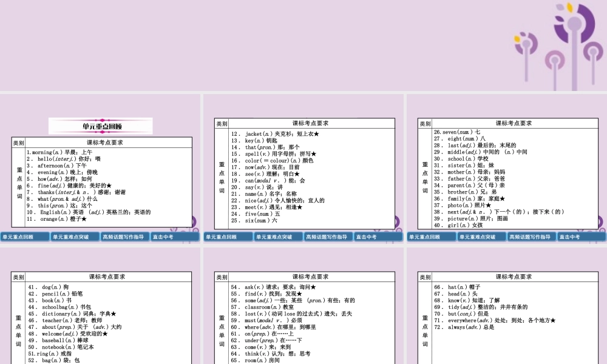The image size is (607, 364).
Task: Select the row '40. girl(n.) 女孩'
Action: pos(458,225)
